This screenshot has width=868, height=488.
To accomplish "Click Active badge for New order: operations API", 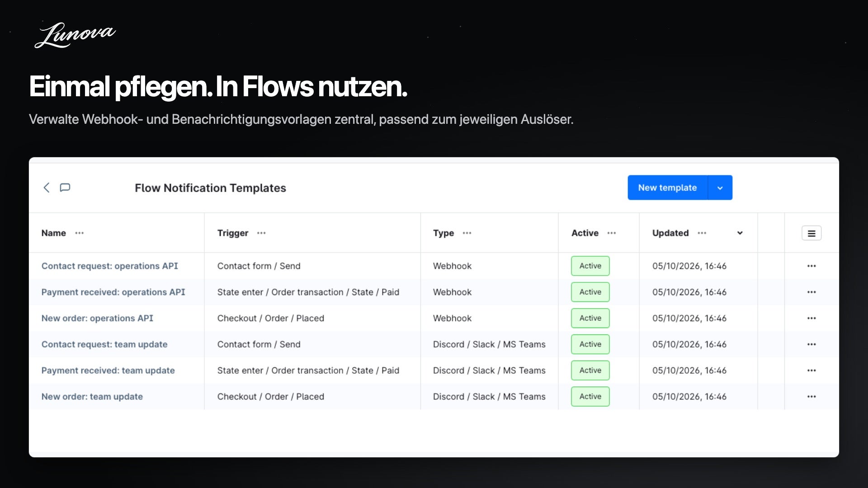I will tap(590, 319).
